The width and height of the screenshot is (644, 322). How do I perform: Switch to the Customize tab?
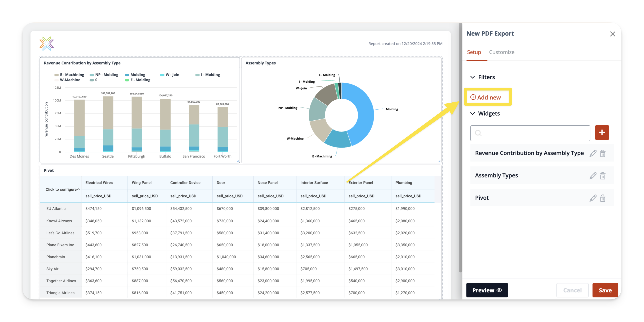tap(501, 52)
